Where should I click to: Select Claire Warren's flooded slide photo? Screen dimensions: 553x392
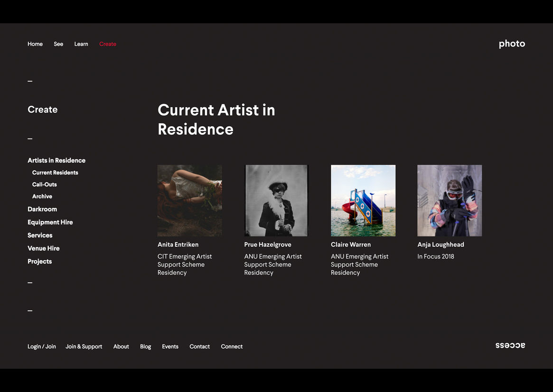pos(363,200)
